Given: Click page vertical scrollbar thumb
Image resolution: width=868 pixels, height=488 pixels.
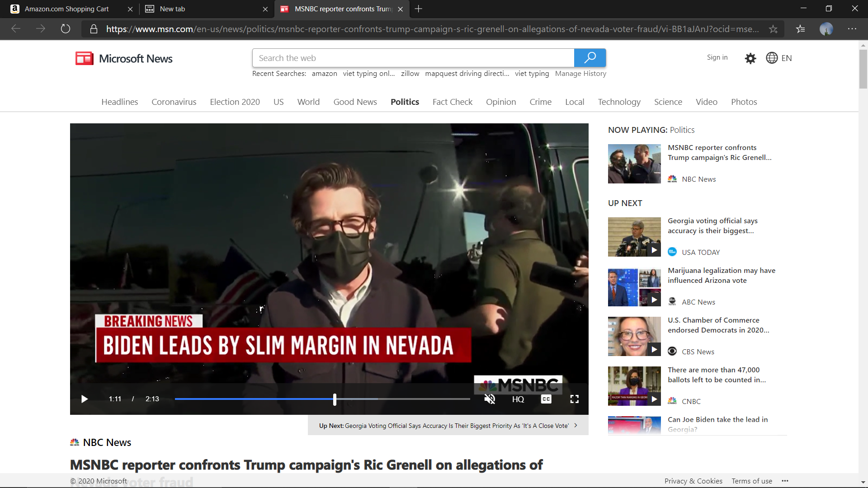Looking at the screenshot, I should coord(863,69).
